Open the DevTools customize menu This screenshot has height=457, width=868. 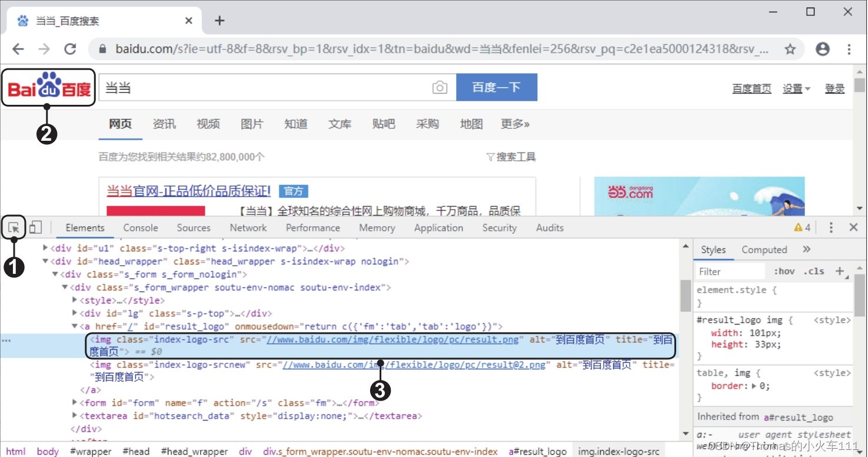pyautogui.click(x=831, y=227)
